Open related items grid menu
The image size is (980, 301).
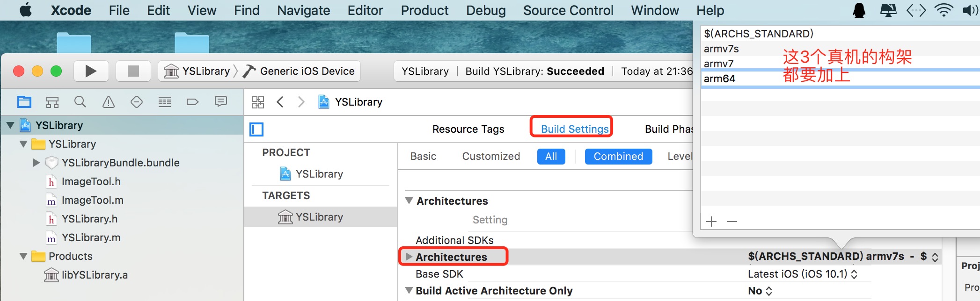tap(258, 102)
